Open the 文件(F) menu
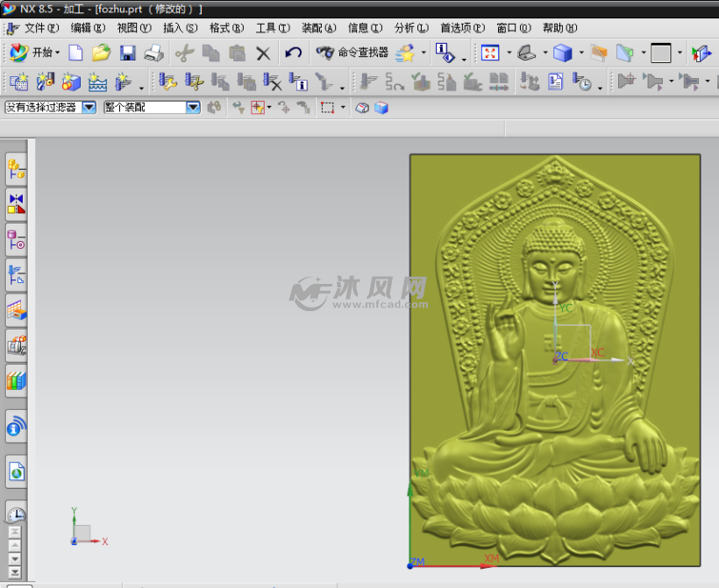The height and width of the screenshot is (588, 719). click(41, 28)
